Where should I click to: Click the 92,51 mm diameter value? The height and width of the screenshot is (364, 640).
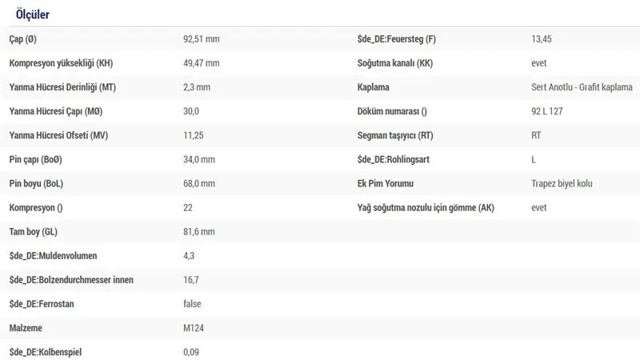(x=202, y=39)
